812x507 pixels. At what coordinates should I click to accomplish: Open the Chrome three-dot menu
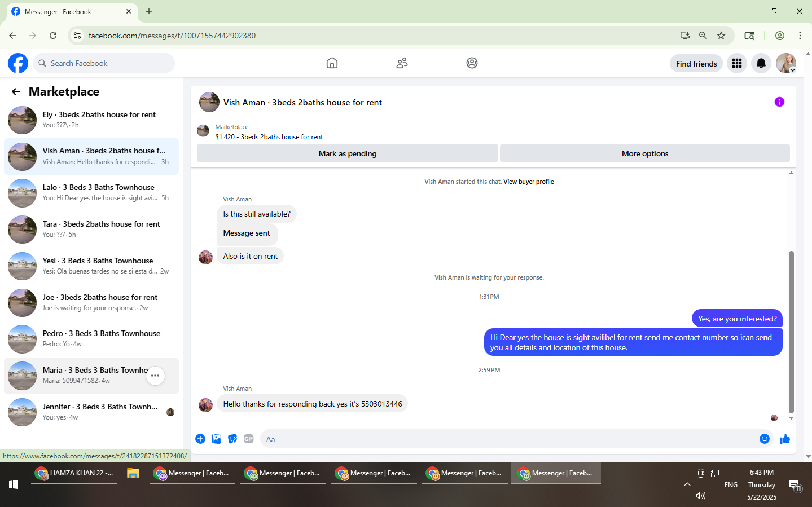click(x=800, y=36)
